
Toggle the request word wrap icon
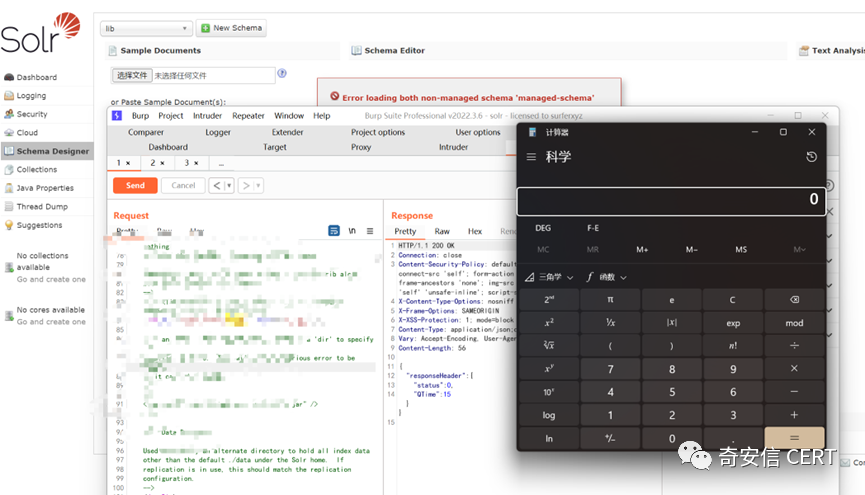(x=334, y=231)
